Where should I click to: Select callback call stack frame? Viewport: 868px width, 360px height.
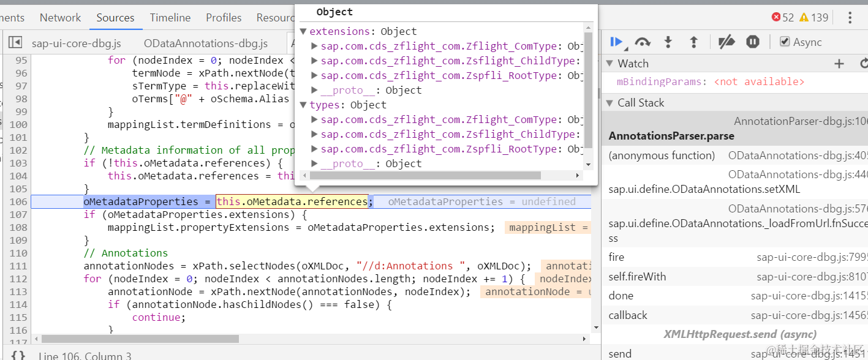(x=735, y=315)
